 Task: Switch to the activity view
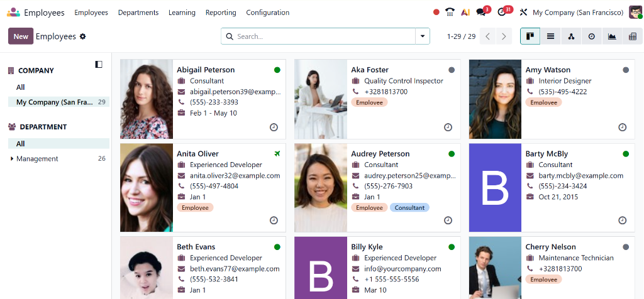pyautogui.click(x=592, y=36)
